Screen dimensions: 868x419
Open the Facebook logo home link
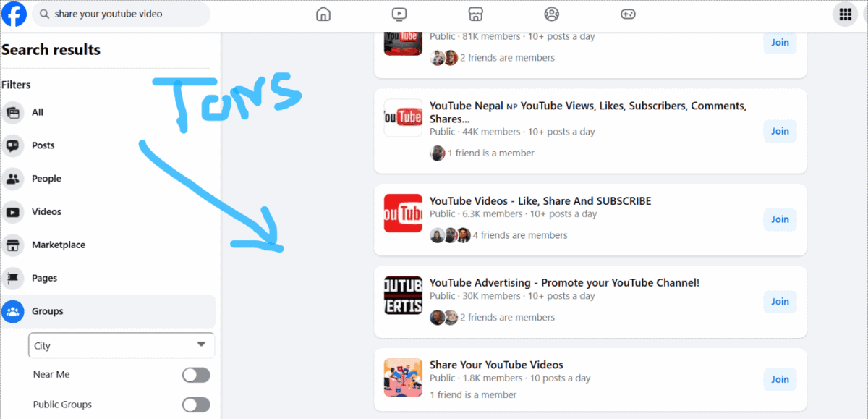tap(14, 14)
